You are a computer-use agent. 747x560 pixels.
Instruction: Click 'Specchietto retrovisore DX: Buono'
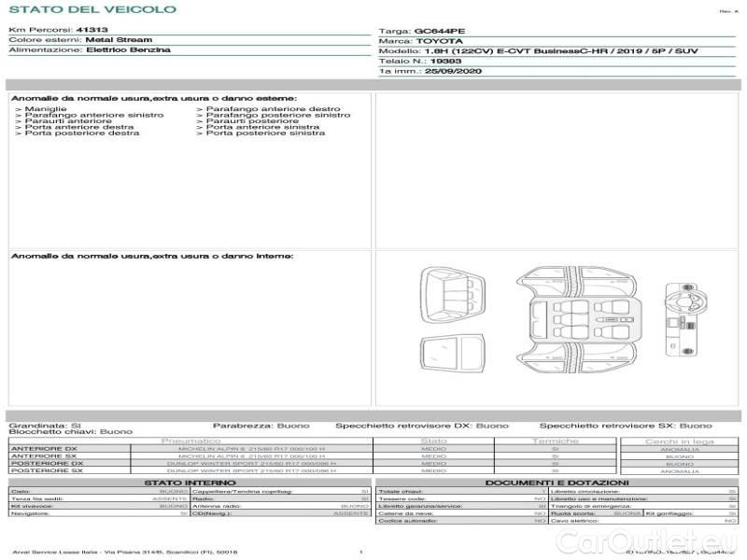click(x=422, y=426)
